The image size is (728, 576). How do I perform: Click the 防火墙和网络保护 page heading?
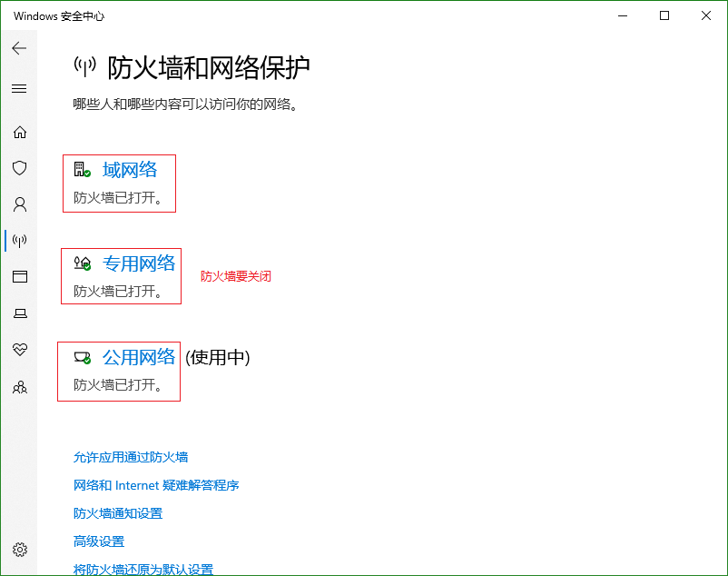coord(209,68)
